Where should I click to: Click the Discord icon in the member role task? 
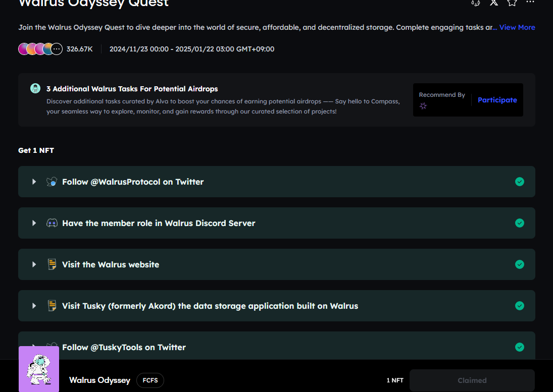(52, 223)
